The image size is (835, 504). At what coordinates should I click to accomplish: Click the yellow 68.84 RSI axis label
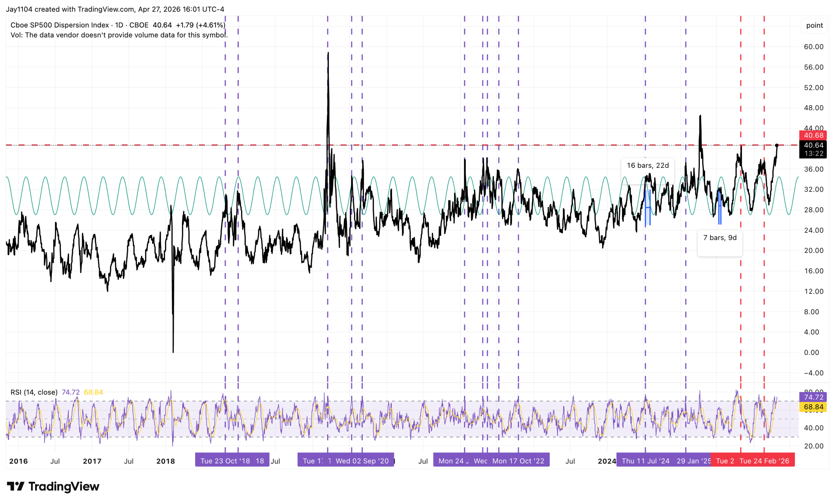click(813, 407)
